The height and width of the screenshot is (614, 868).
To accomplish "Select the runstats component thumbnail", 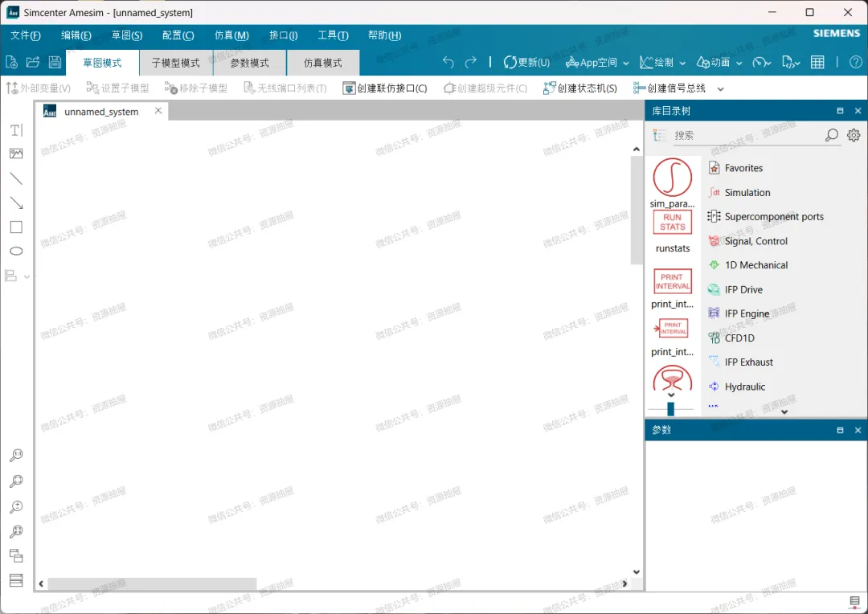I will tap(672, 232).
